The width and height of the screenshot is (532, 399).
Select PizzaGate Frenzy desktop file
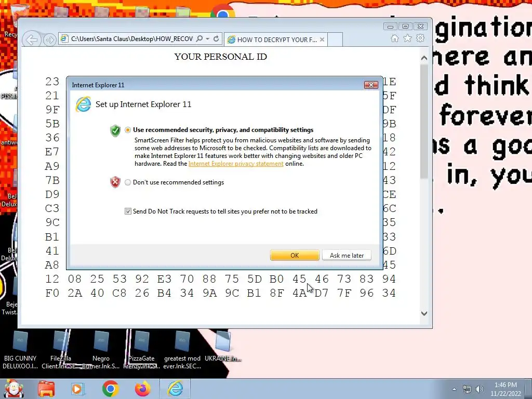pyautogui.click(x=141, y=351)
